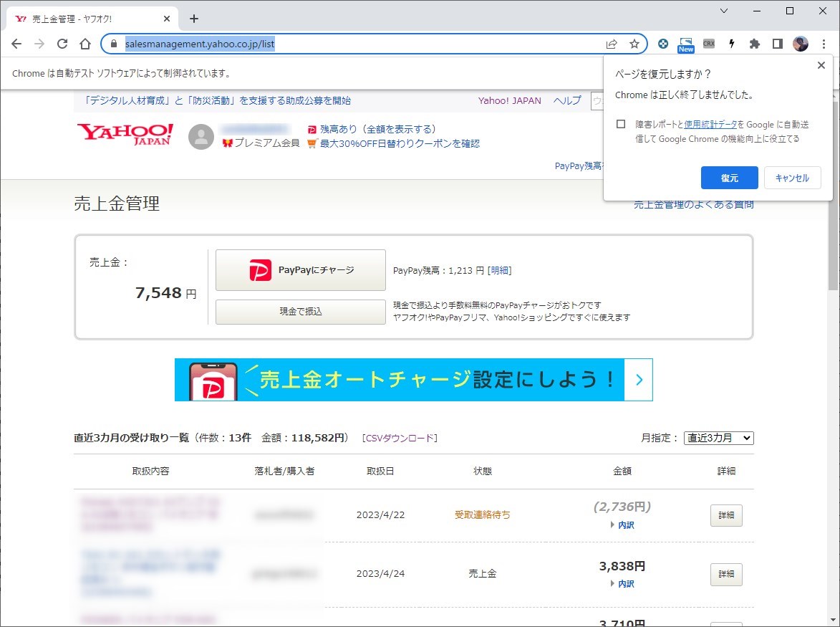This screenshot has width=840, height=627.
Task: Open the Chrome three-dot menu
Action: (x=824, y=44)
